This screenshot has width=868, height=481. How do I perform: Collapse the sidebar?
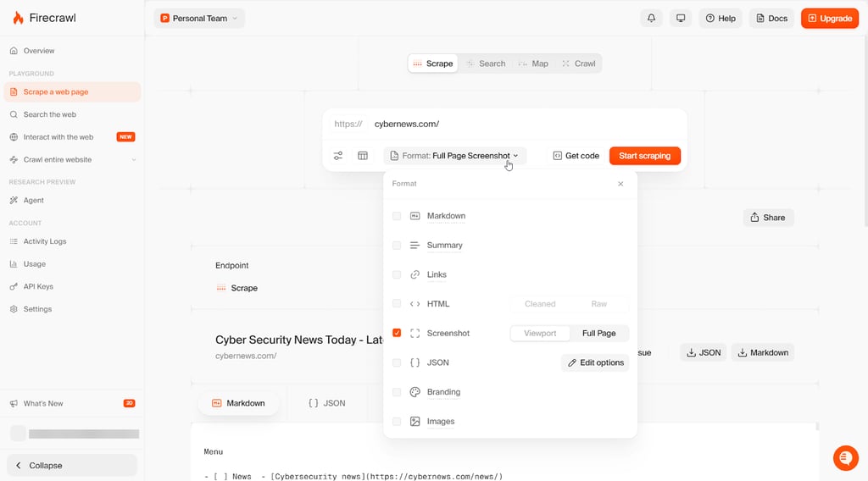point(72,466)
